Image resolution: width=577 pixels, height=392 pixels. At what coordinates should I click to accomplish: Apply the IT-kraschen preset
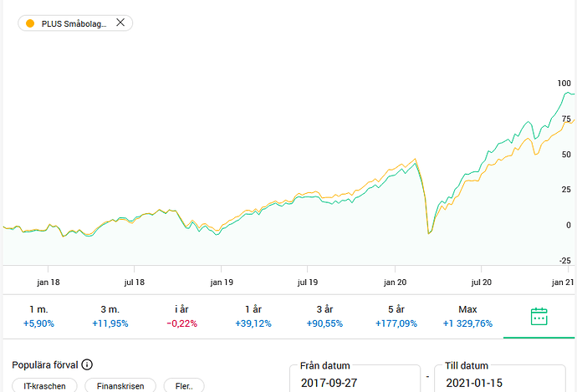coord(45,386)
